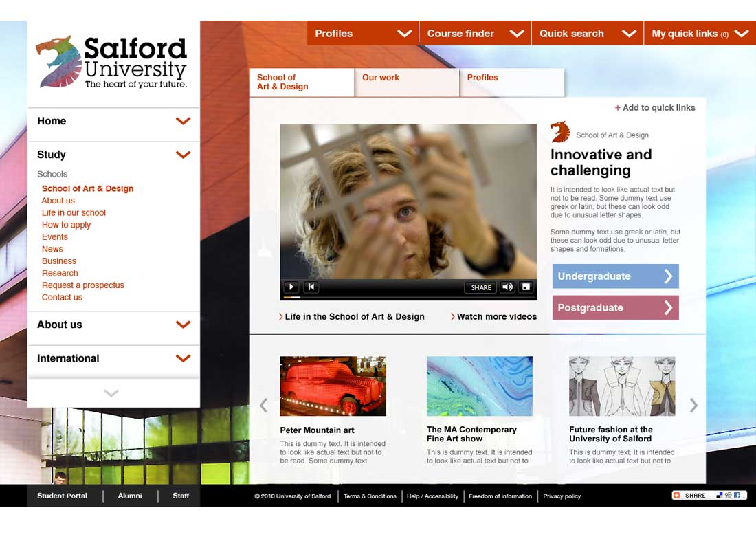Restart video with skip-to-start icon
This screenshot has width=756, height=550.
(311, 287)
